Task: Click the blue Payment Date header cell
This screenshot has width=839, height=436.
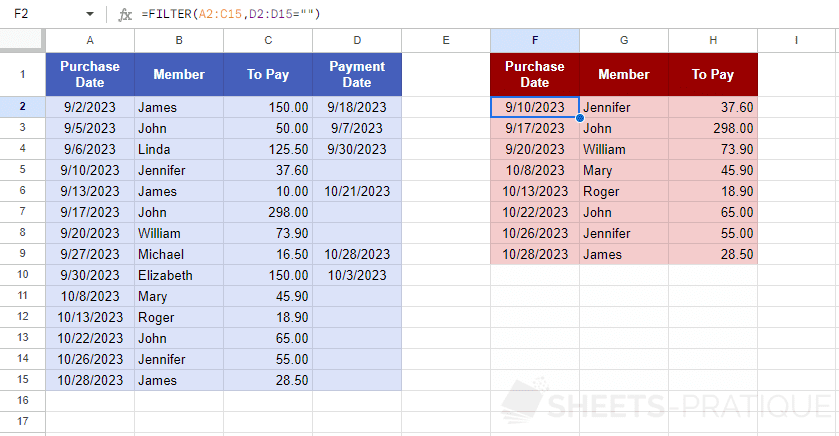Action: [357, 74]
